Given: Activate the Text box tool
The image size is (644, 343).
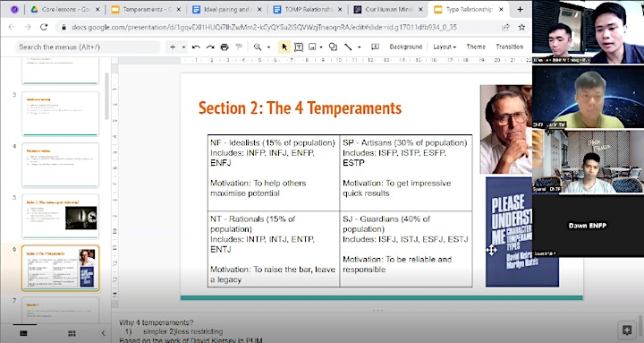Looking at the screenshot, I should point(299,47).
